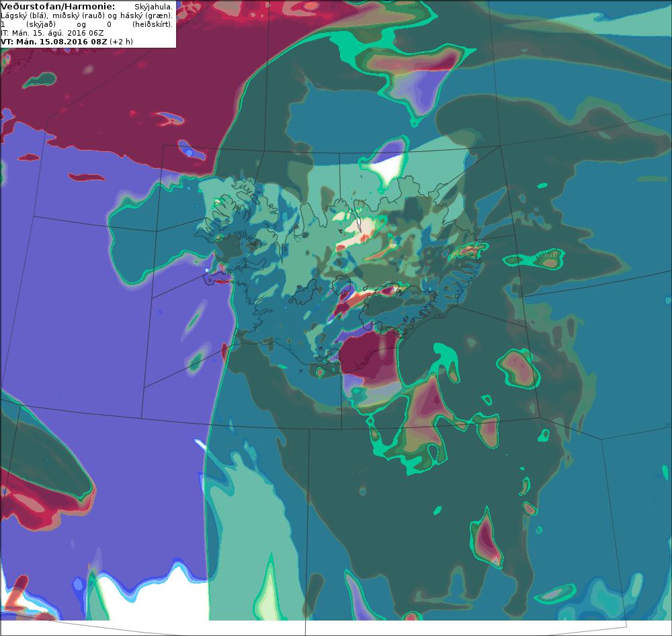Click the initial time "15. ágú. 2016 06Z"

68,33
